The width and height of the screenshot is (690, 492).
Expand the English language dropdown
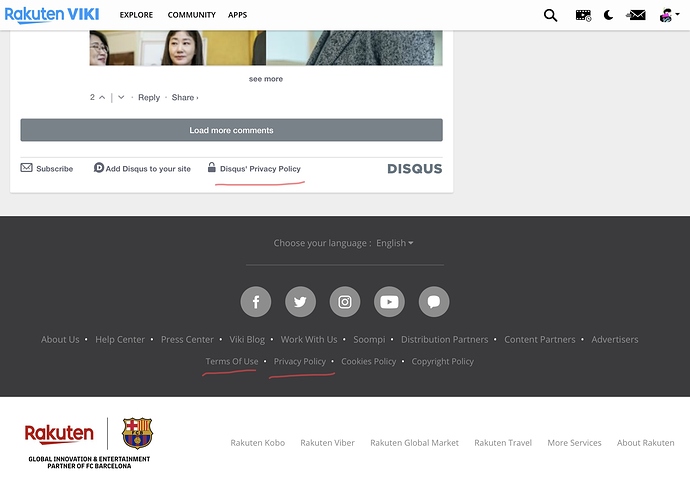(394, 243)
